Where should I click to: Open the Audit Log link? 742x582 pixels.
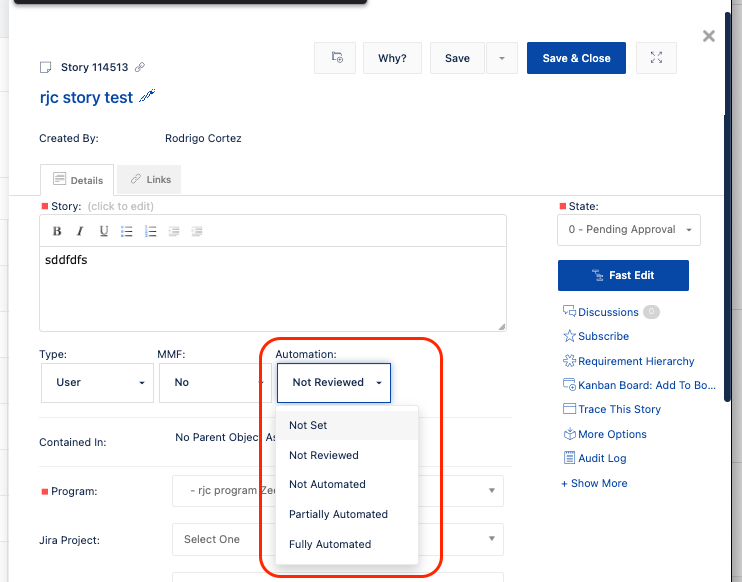(x=602, y=458)
